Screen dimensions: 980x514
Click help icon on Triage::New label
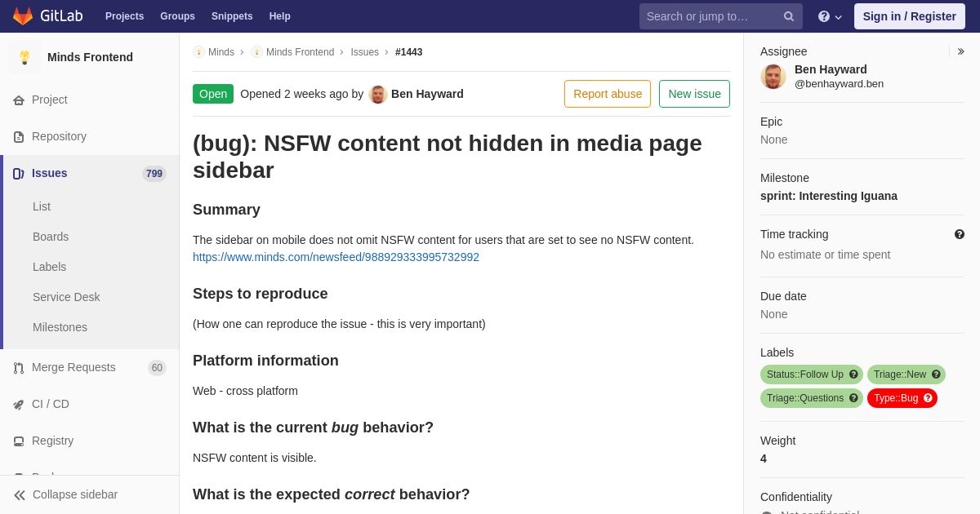point(936,374)
